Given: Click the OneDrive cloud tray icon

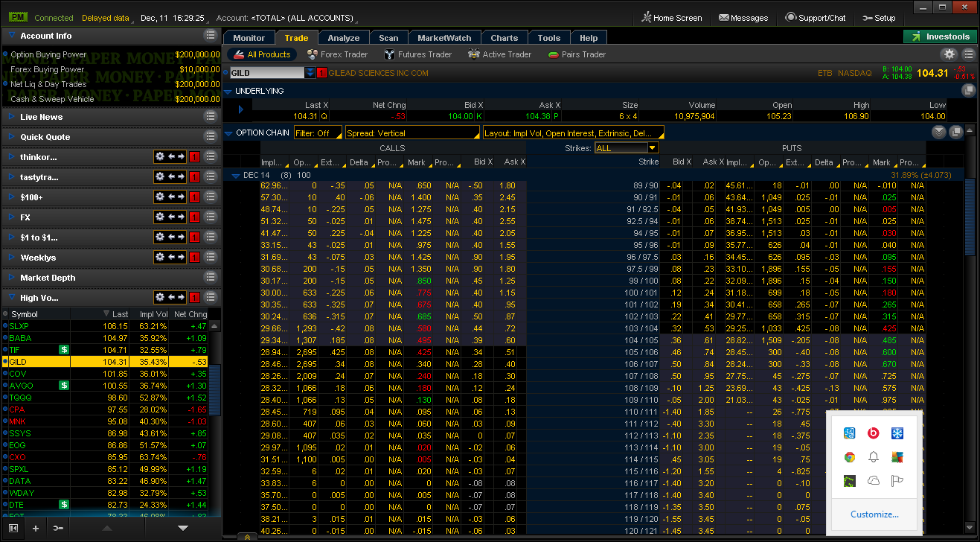Looking at the screenshot, I should (874, 481).
